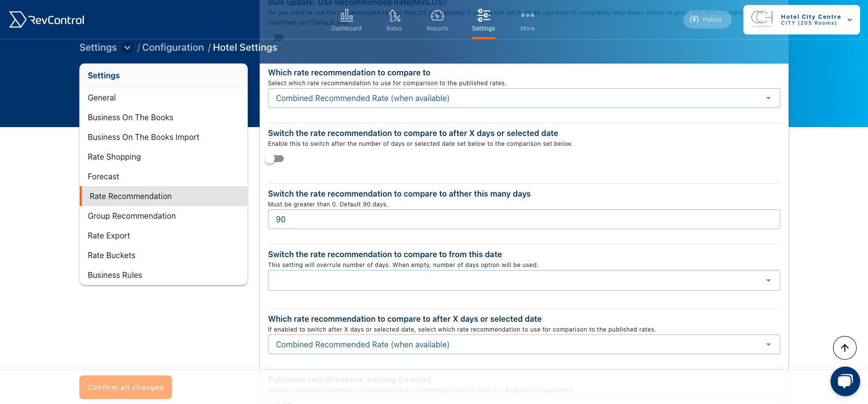
Task: Open the Reports gauge icon
Action: (437, 16)
